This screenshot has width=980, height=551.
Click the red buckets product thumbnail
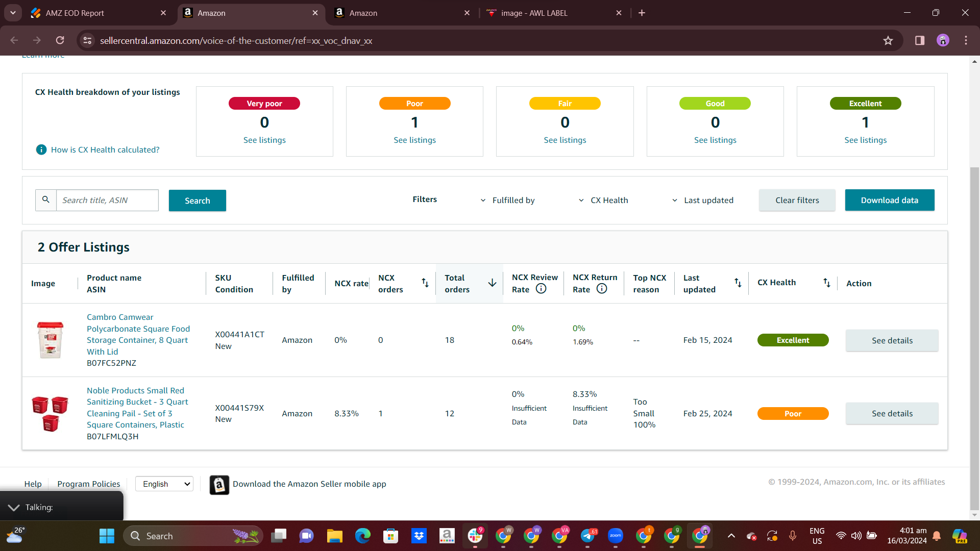point(50,413)
